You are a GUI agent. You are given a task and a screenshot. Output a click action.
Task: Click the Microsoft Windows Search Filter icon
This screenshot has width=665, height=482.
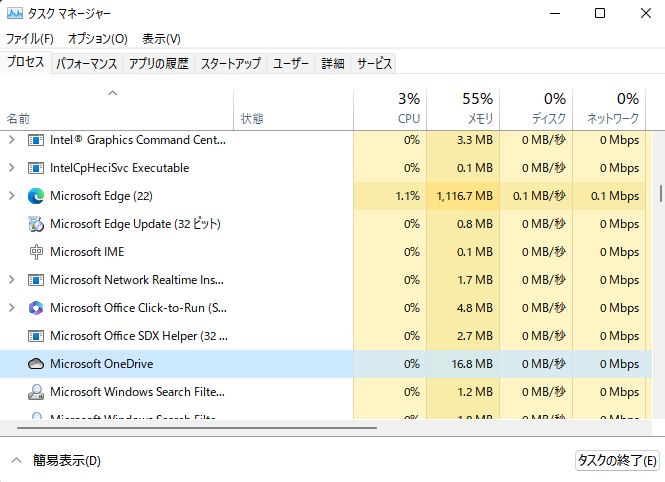[36, 392]
